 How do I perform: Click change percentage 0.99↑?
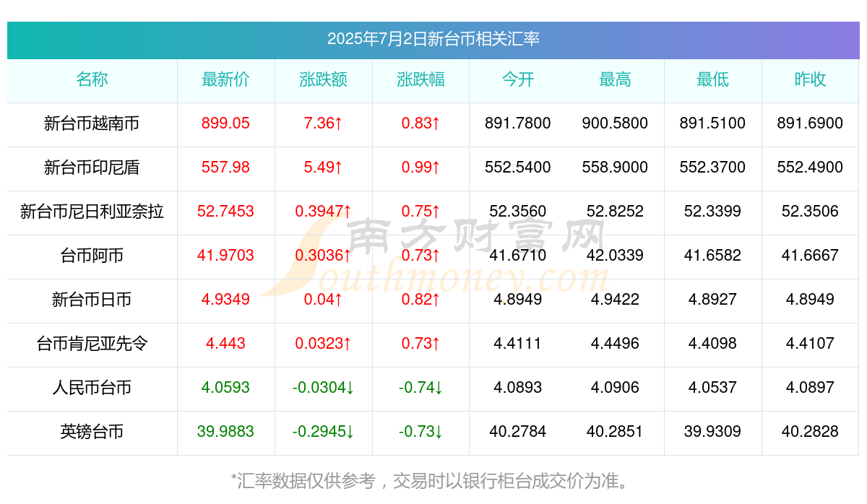tap(420, 168)
